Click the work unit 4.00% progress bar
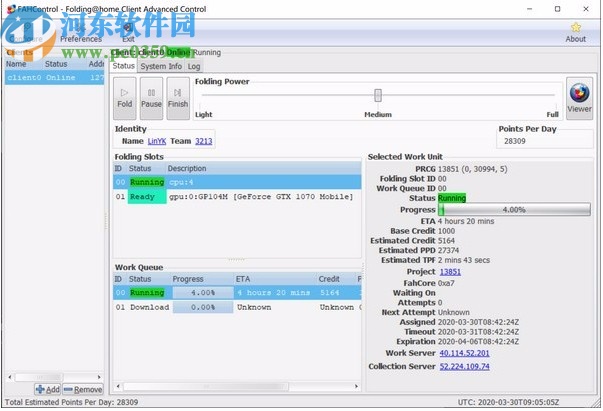This screenshot has width=603, height=411. tap(514, 210)
